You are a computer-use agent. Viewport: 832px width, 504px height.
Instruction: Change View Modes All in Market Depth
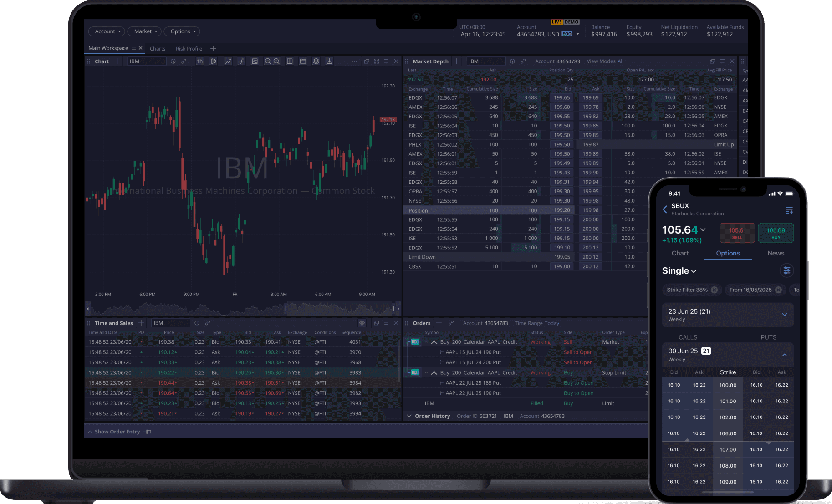pyautogui.click(x=605, y=61)
